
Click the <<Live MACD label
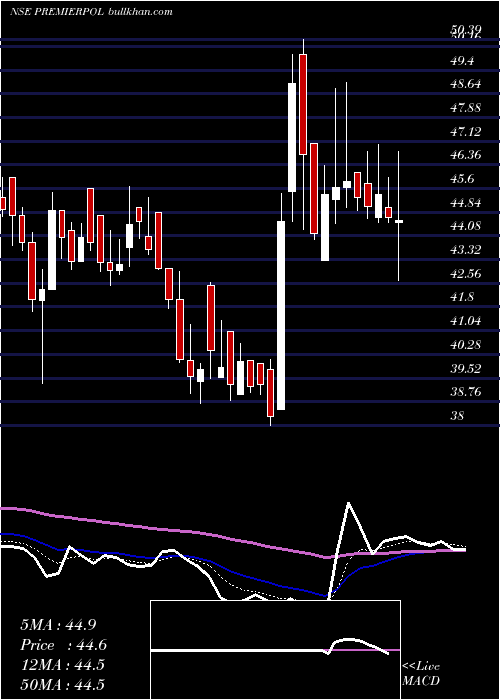pyautogui.click(x=421, y=674)
